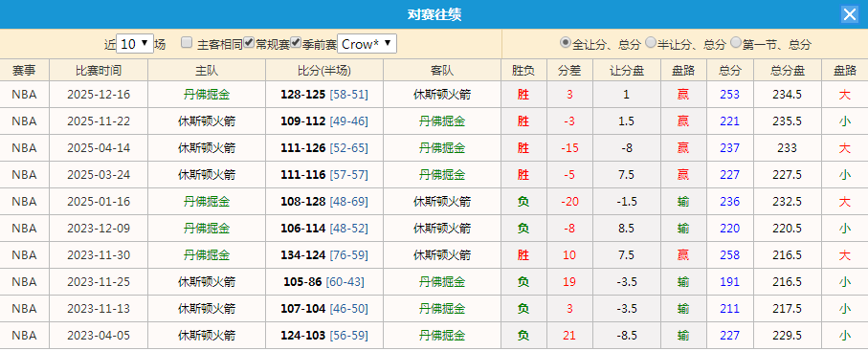
Task: Open the 111-116 score link
Action: click(x=302, y=175)
